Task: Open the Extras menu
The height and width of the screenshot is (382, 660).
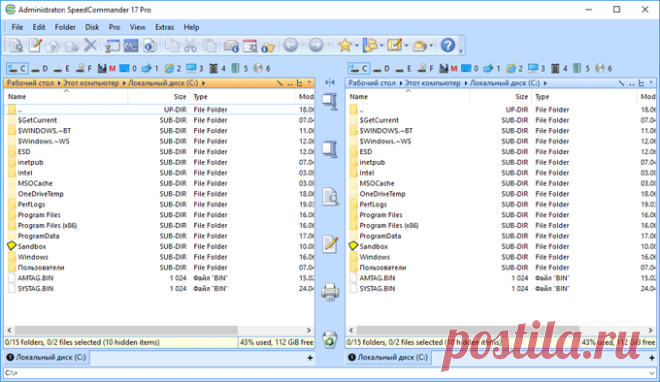Action: (164, 27)
